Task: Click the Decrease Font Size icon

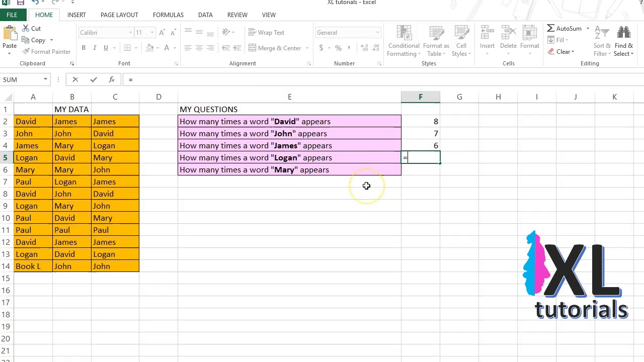Action: pos(173,33)
